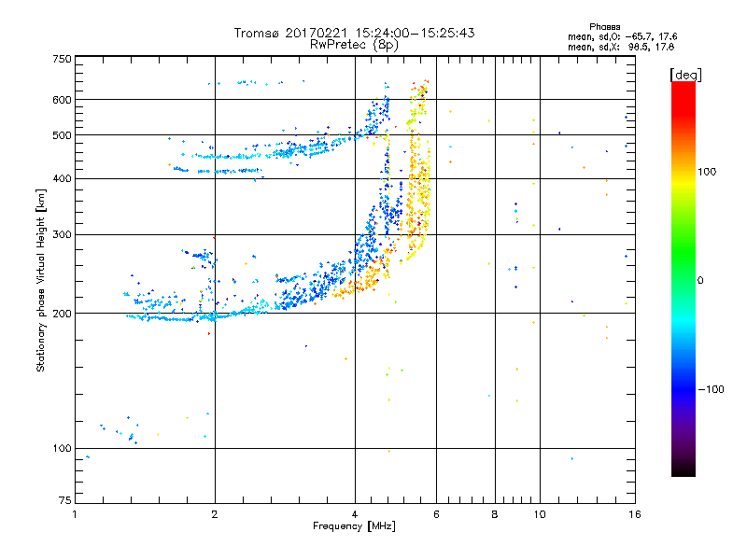Click the y-axis '600' tick label

click(x=62, y=100)
